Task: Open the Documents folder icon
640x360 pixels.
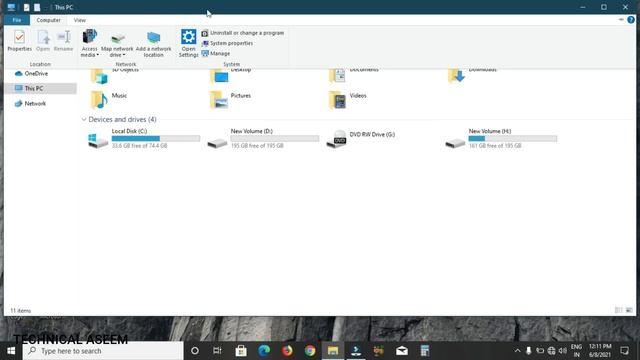Action: [337, 76]
